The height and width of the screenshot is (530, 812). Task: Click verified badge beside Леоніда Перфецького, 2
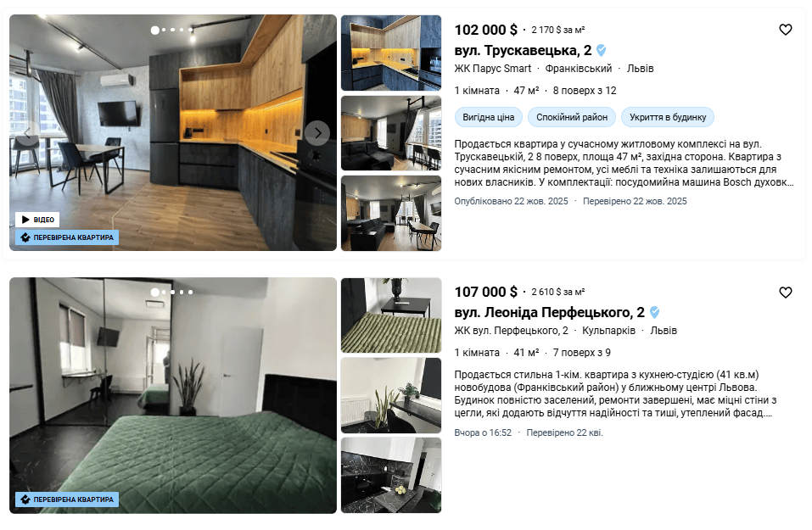click(654, 312)
